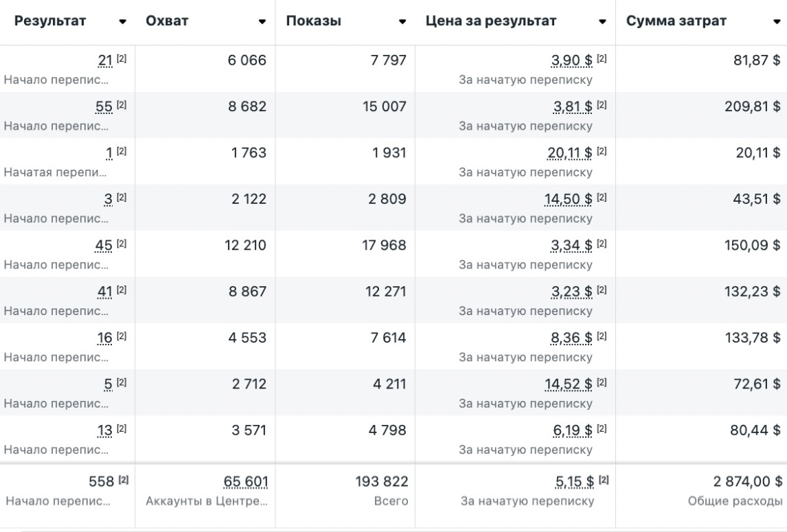Screen dimensions: 787x532
Task: Open the footnote [2] next to 8,36 $
Action: click(x=602, y=336)
